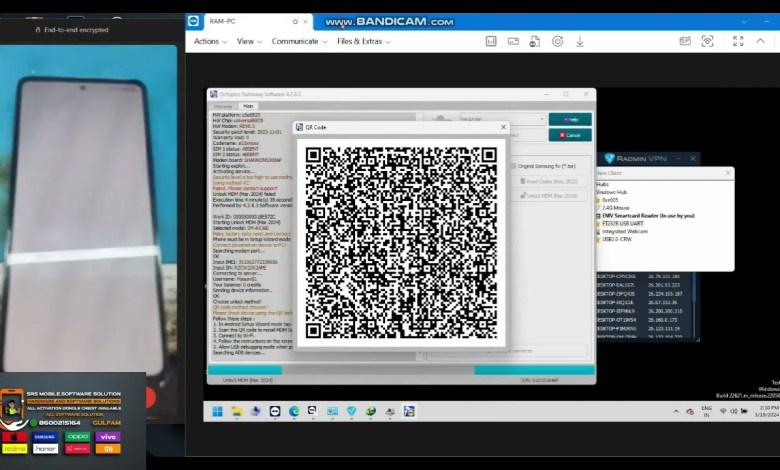780x470 pixels.
Task: Switch to the Main tab in Octoplus
Action: (x=247, y=105)
